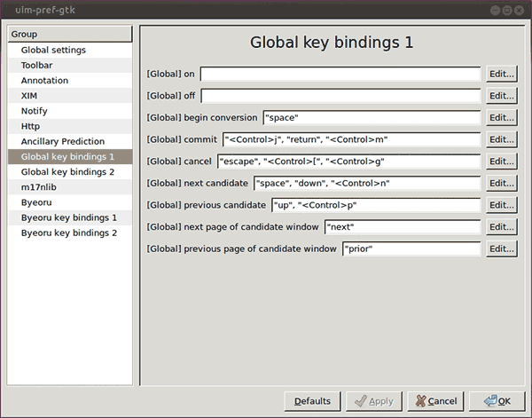Click the Apply button
532x418 pixels.
click(x=374, y=401)
